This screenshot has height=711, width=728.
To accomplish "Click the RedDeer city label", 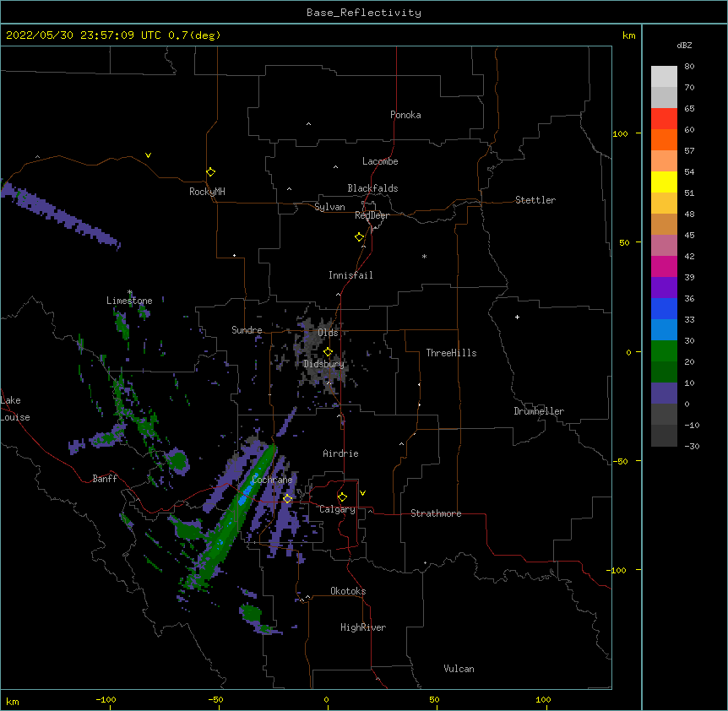I will 372,215.
